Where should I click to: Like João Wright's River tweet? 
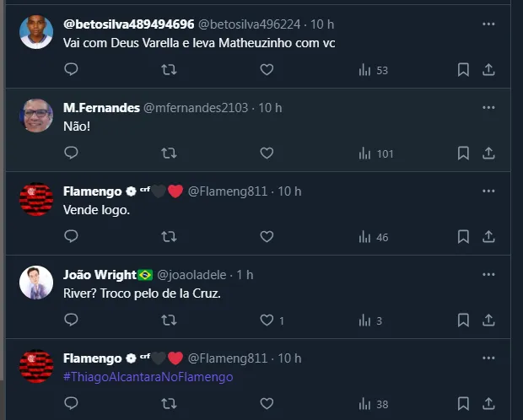pyautogui.click(x=267, y=320)
